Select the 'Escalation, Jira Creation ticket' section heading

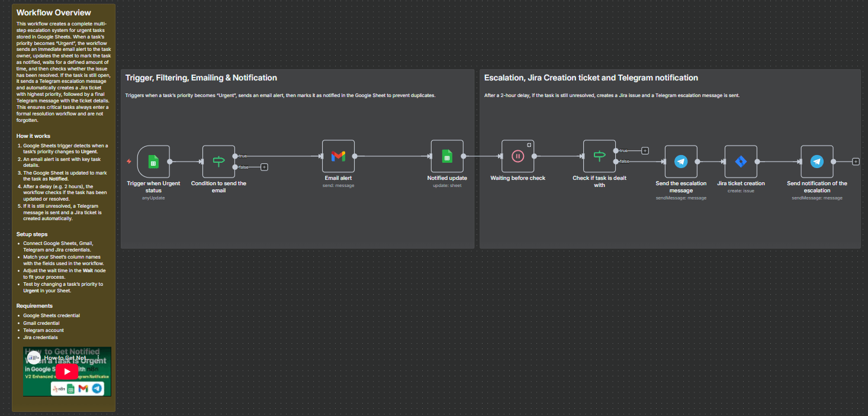(x=590, y=78)
